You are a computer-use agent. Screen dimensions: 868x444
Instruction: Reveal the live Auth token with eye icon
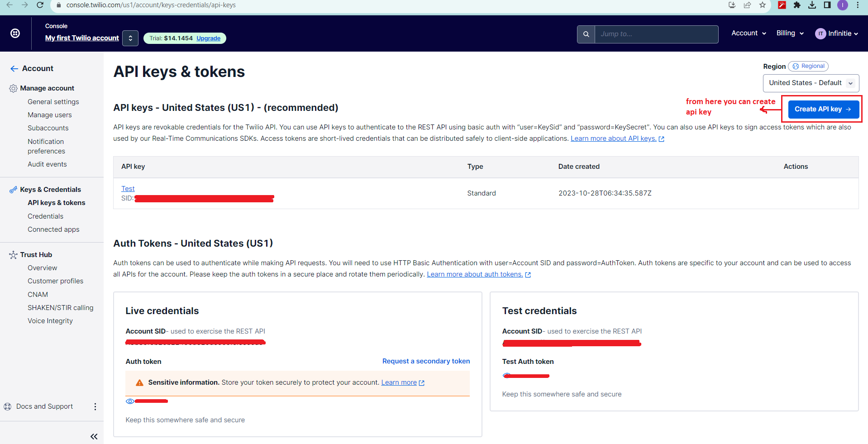click(x=130, y=401)
